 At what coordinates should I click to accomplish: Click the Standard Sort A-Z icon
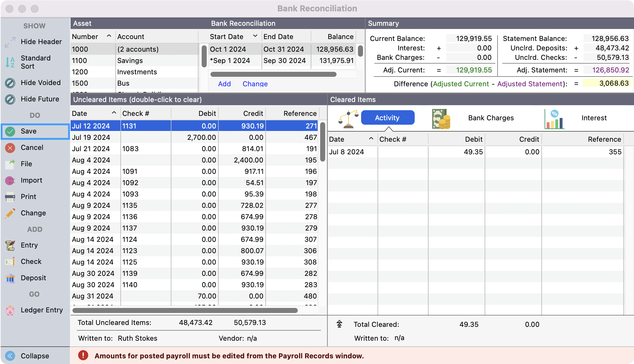[x=10, y=62]
